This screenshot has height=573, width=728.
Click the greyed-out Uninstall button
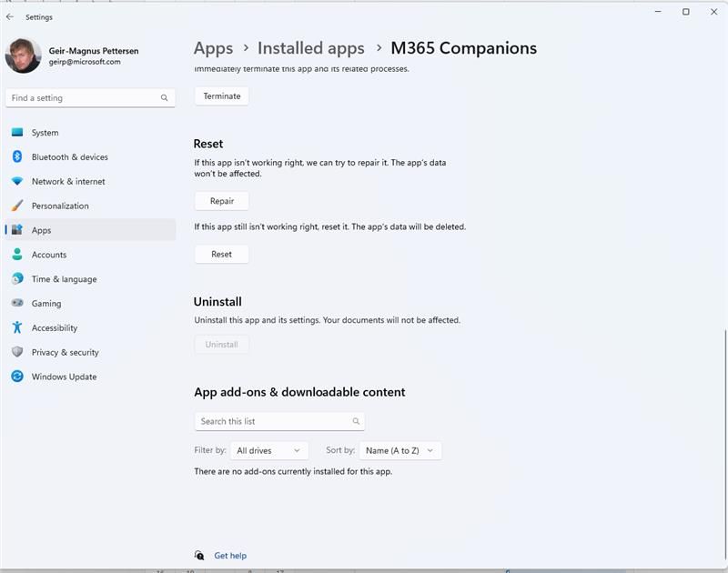tap(221, 345)
